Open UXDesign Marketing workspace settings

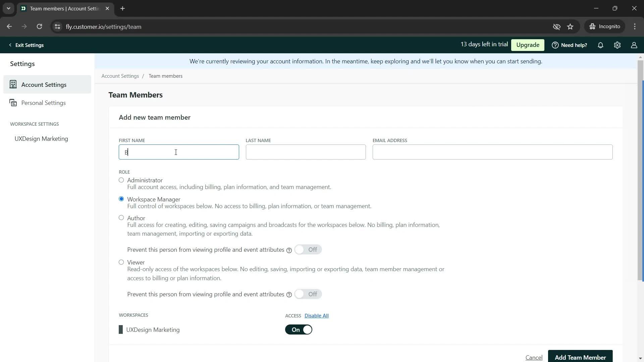click(x=41, y=138)
